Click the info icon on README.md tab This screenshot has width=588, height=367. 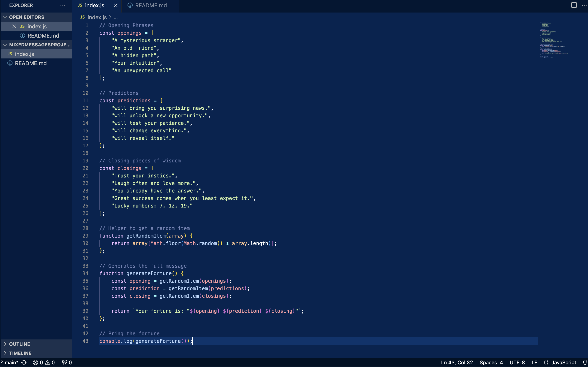(130, 5)
